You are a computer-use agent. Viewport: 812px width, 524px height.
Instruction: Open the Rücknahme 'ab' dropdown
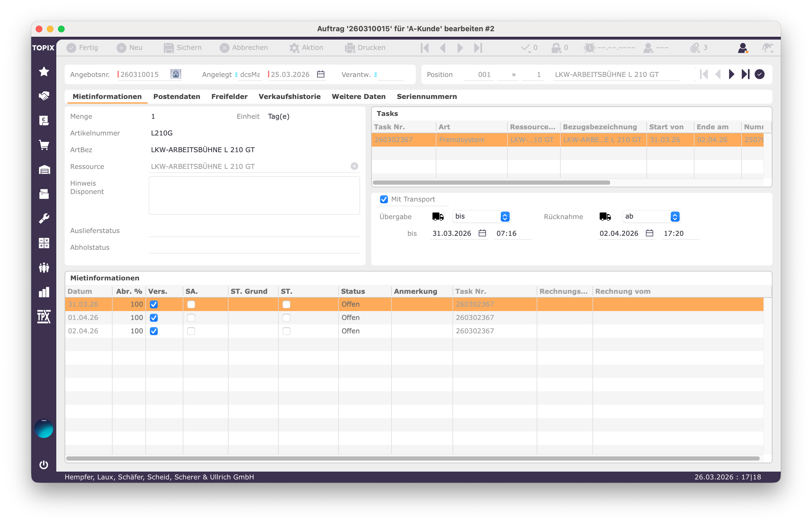pyautogui.click(x=651, y=216)
